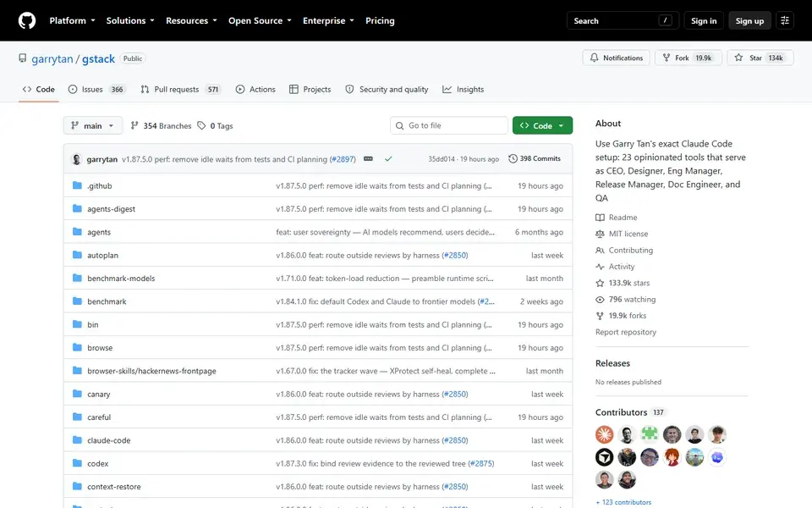The image size is (812, 508).
Task: Click the folder icon for canary
Action: pos(77,394)
